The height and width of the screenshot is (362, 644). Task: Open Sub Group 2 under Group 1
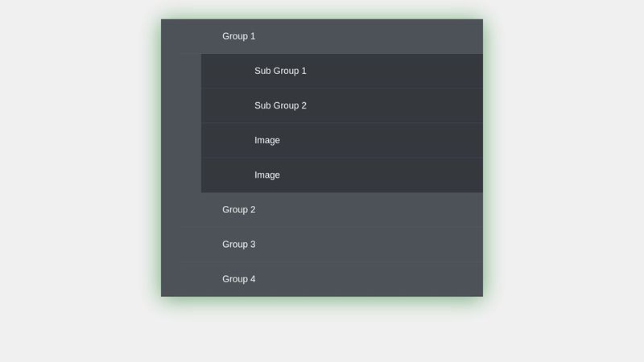pyautogui.click(x=342, y=105)
